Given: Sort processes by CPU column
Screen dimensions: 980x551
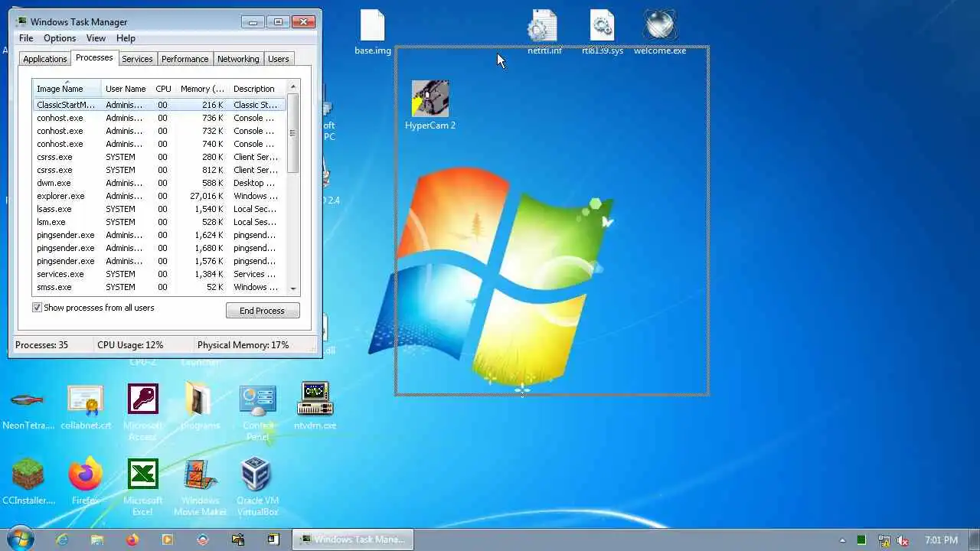Looking at the screenshot, I should point(163,89).
